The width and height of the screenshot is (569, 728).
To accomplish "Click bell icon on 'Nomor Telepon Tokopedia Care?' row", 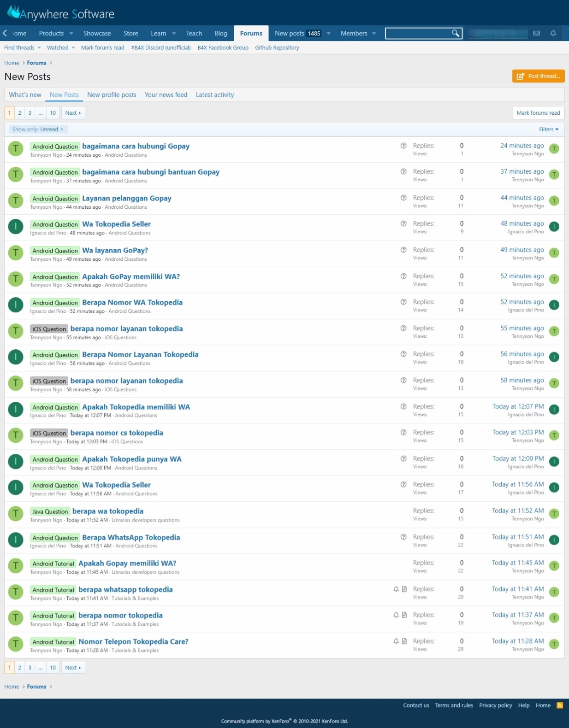I will (x=396, y=641).
